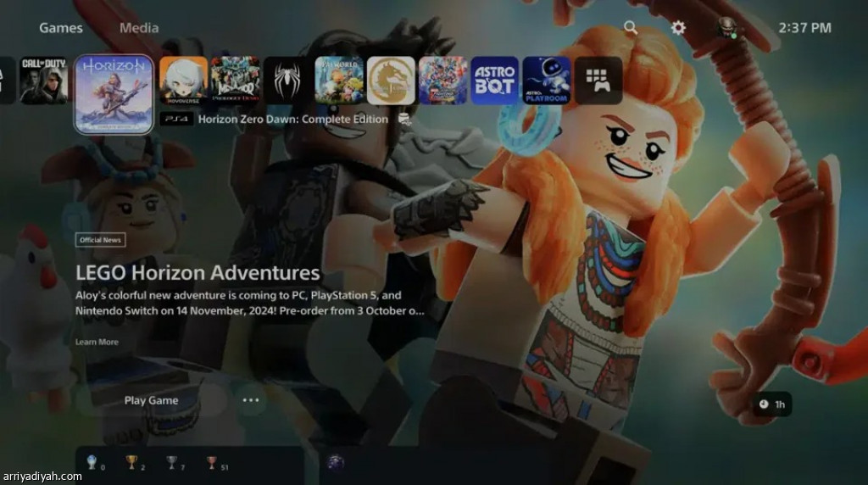Switch to the Games tab
Screen dimensions: 868x485
click(61, 28)
